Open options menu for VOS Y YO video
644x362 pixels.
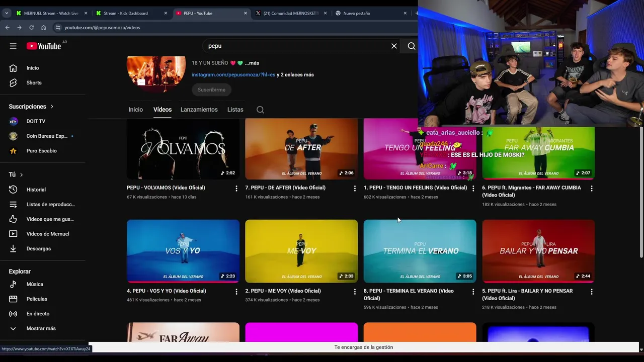(236, 291)
